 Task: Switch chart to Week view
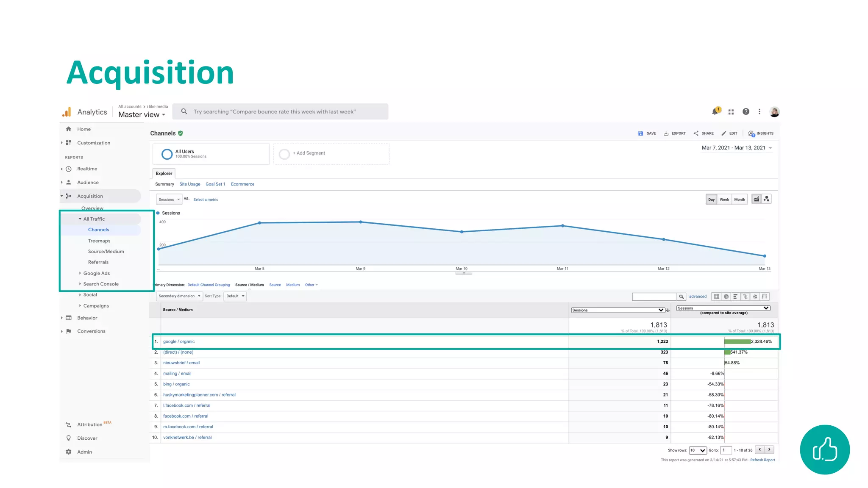point(724,200)
